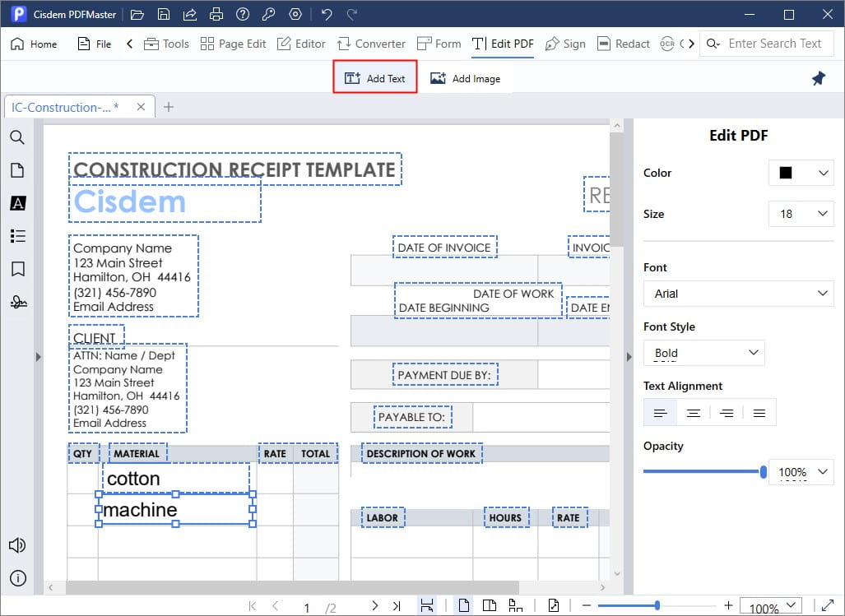Switch to the Page Edit tab

point(233,44)
